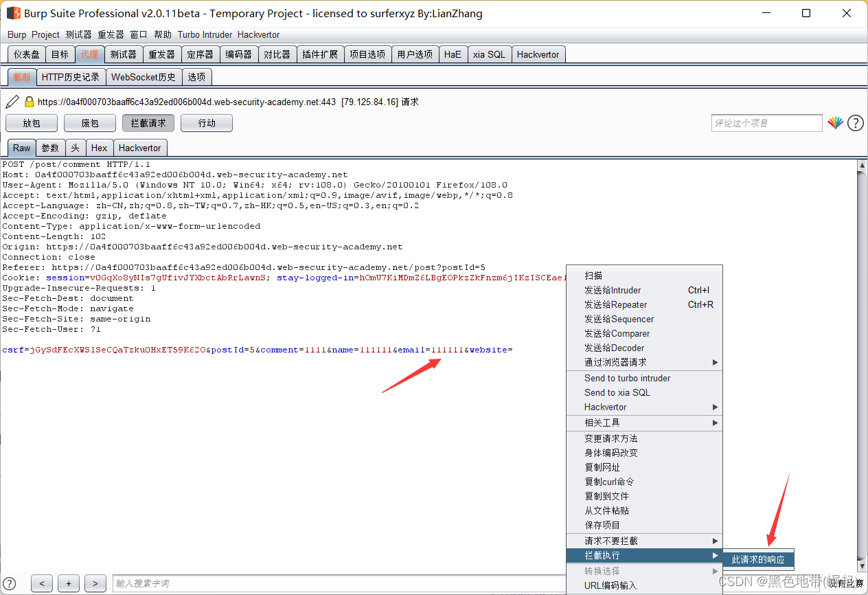Switch to the 仪表盘 tab
The width and height of the screenshot is (868, 595).
pyautogui.click(x=27, y=54)
